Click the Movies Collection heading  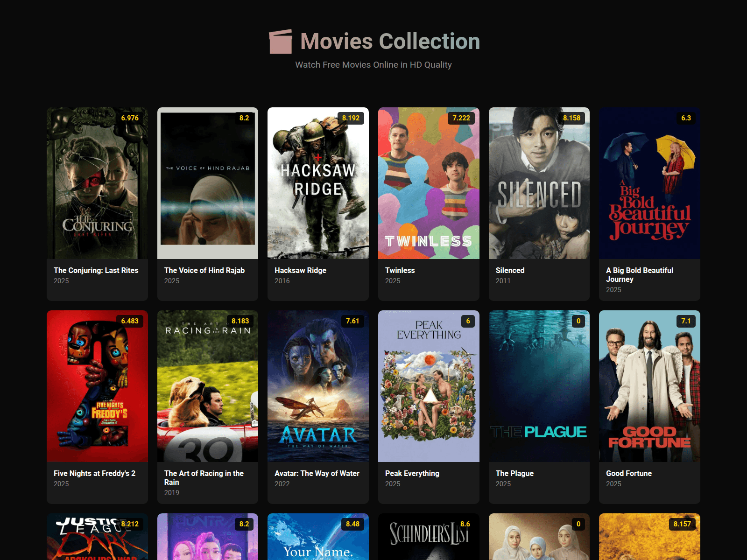[x=390, y=42]
